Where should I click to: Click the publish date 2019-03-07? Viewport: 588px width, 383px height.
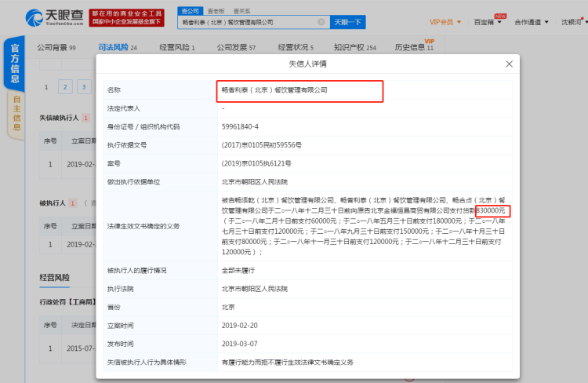[240, 344]
